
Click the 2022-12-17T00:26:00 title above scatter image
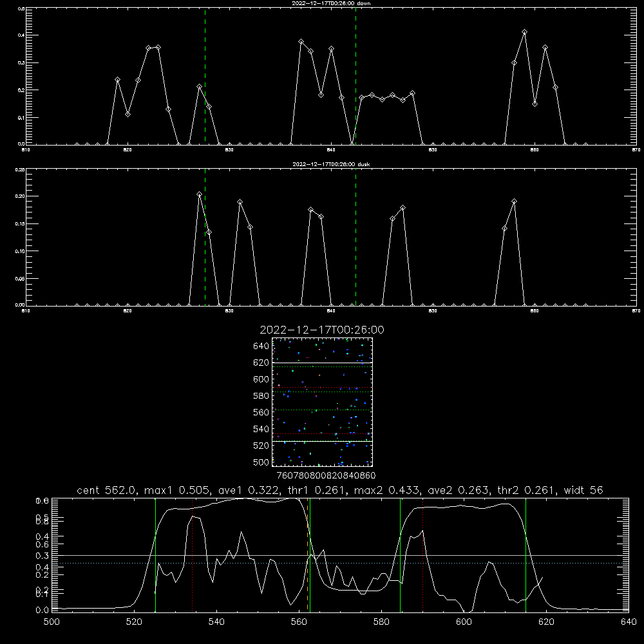pos(322,330)
